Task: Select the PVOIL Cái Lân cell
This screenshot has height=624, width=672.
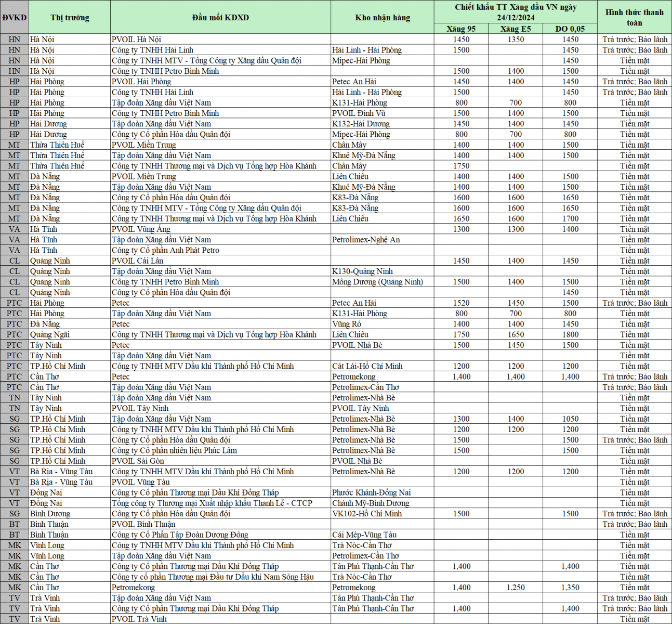Action: (x=220, y=261)
